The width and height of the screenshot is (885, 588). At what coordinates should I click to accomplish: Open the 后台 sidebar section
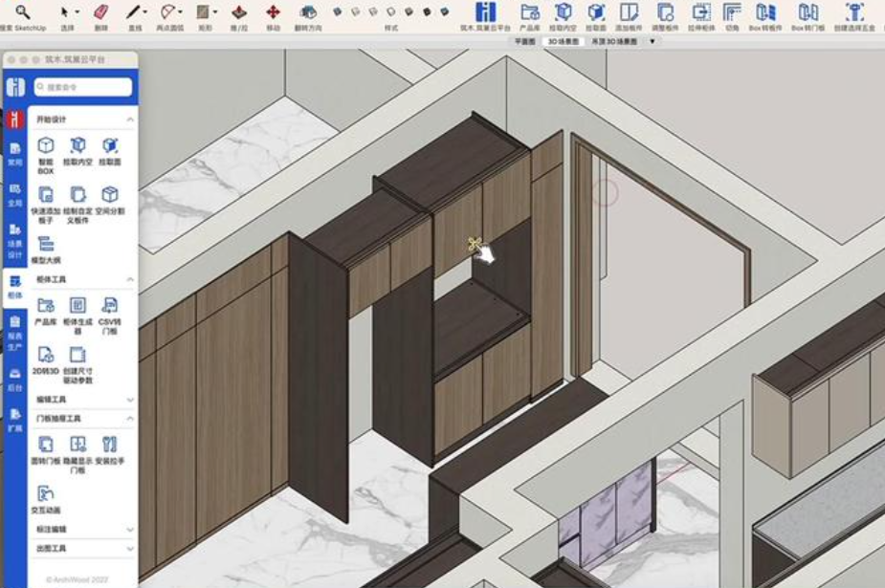click(x=15, y=380)
